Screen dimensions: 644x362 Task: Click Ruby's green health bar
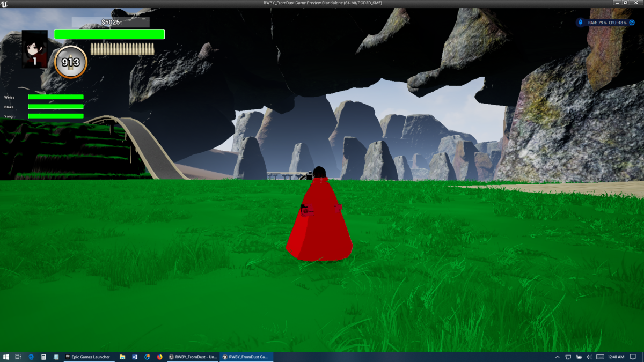[109, 34]
